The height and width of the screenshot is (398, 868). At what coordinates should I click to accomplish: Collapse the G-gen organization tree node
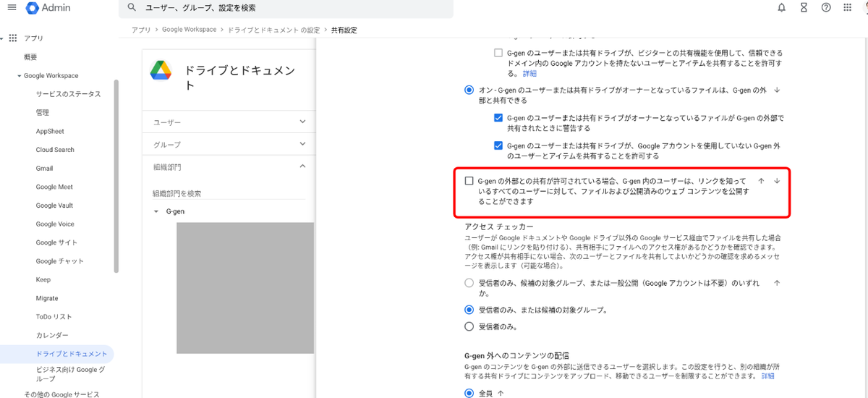(x=156, y=212)
